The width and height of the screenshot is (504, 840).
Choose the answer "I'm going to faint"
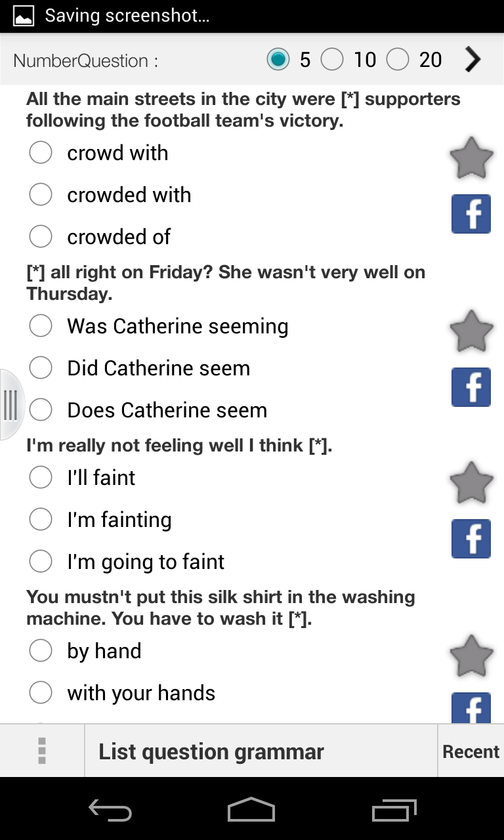click(127, 562)
